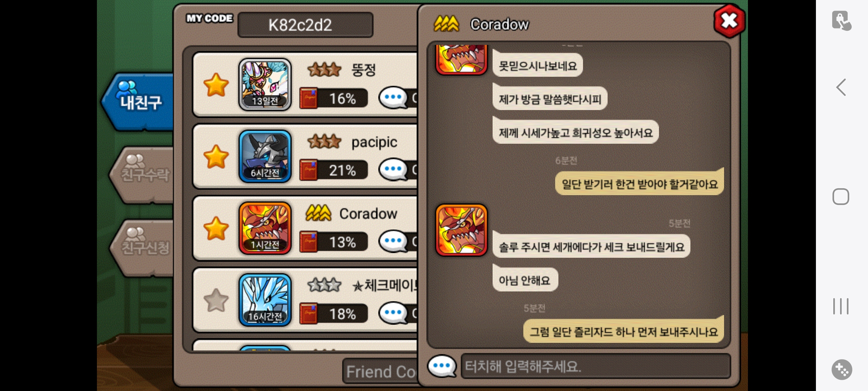Click the red book icon beside 21%
The image size is (868, 391).
click(309, 170)
